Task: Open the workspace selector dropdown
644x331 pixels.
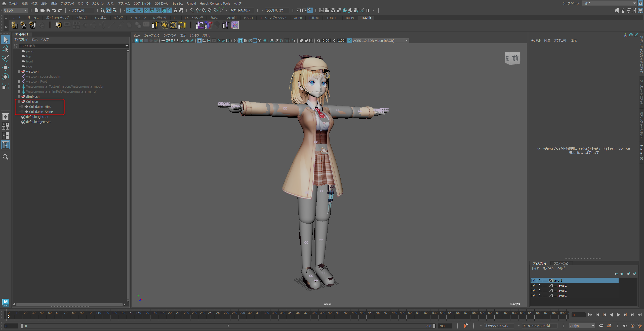Action: coord(610,3)
